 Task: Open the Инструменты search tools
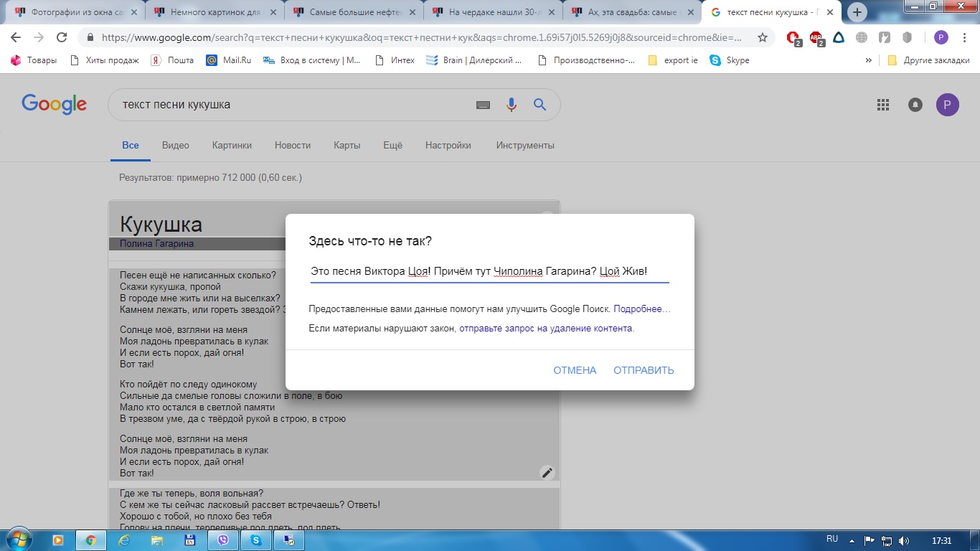pos(525,145)
